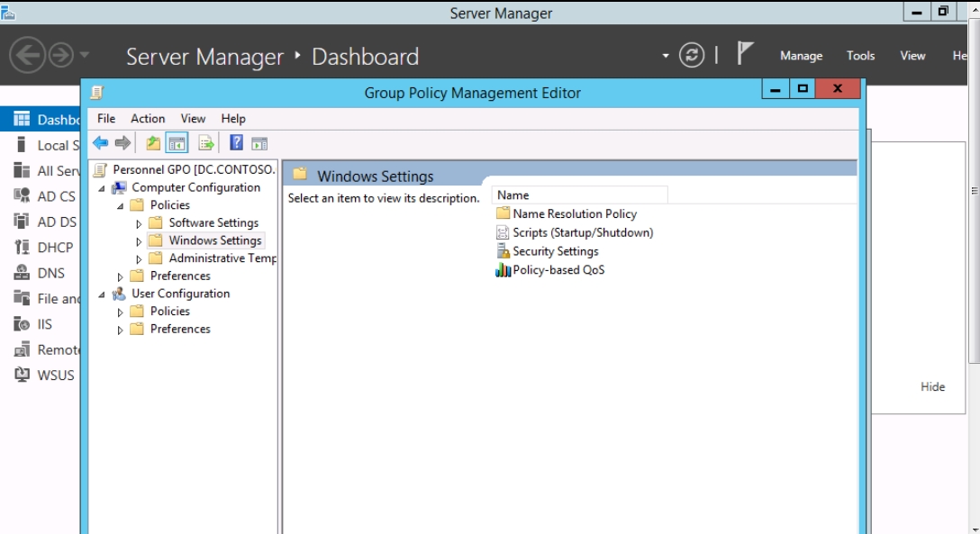Click the Server Manager vertical scrollbar

coord(975,191)
